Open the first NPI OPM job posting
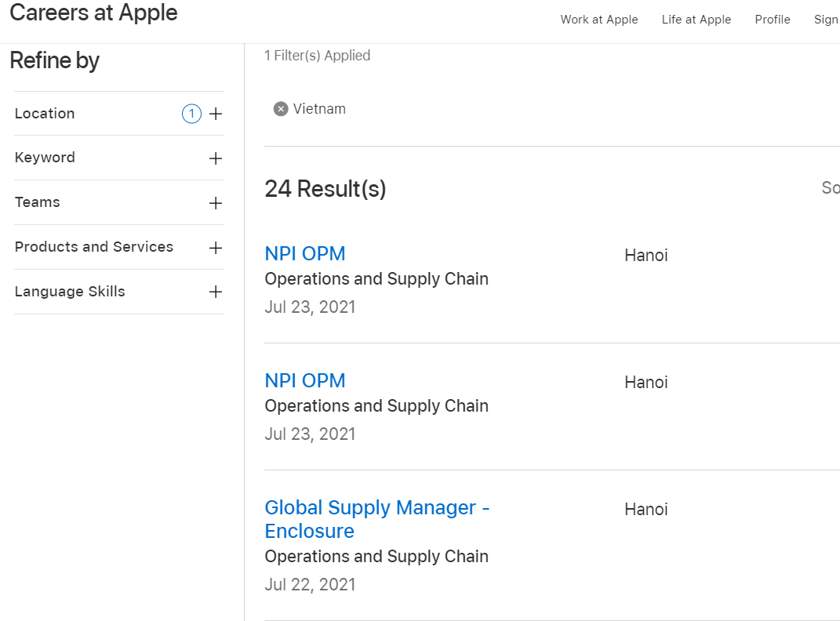The image size is (840, 621). 305,254
